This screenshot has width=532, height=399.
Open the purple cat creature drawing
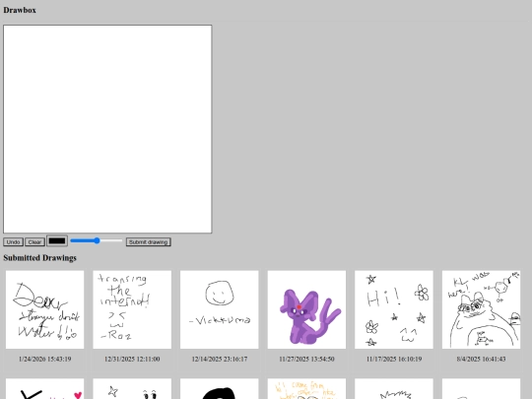[306, 309]
